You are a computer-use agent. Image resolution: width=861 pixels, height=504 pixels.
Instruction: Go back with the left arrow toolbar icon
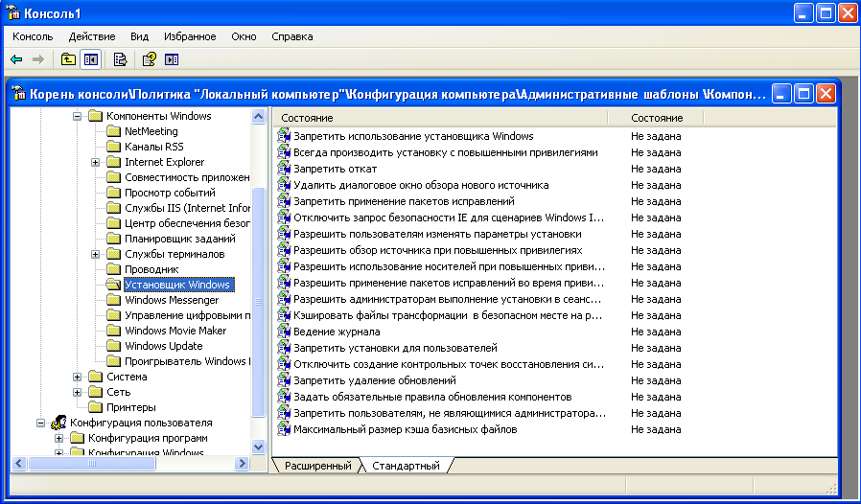pos(16,59)
